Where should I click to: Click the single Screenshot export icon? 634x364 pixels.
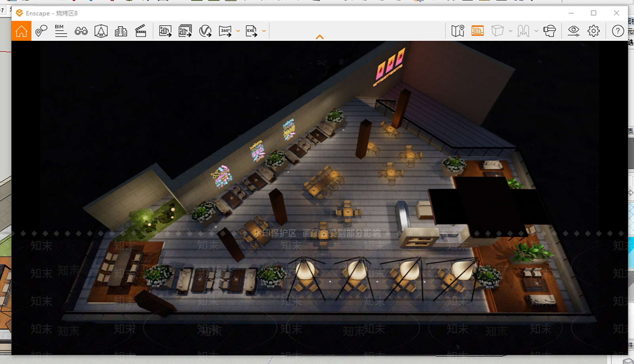click(165, 31)
